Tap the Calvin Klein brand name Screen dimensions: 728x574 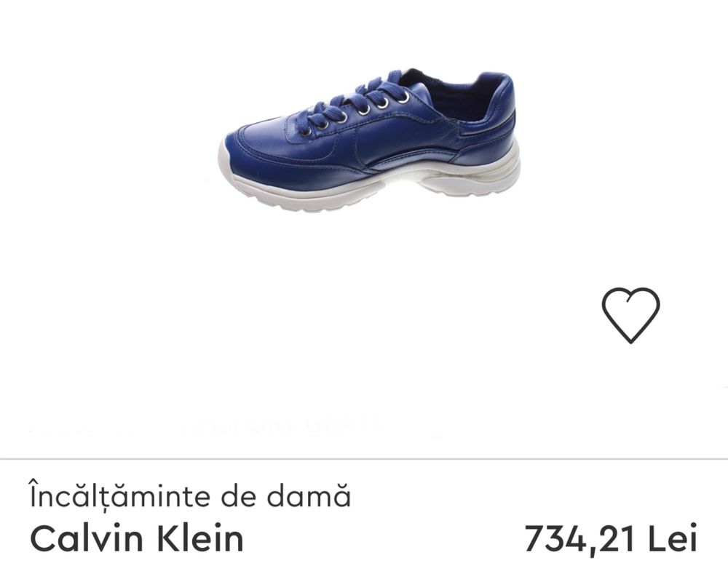137,538
